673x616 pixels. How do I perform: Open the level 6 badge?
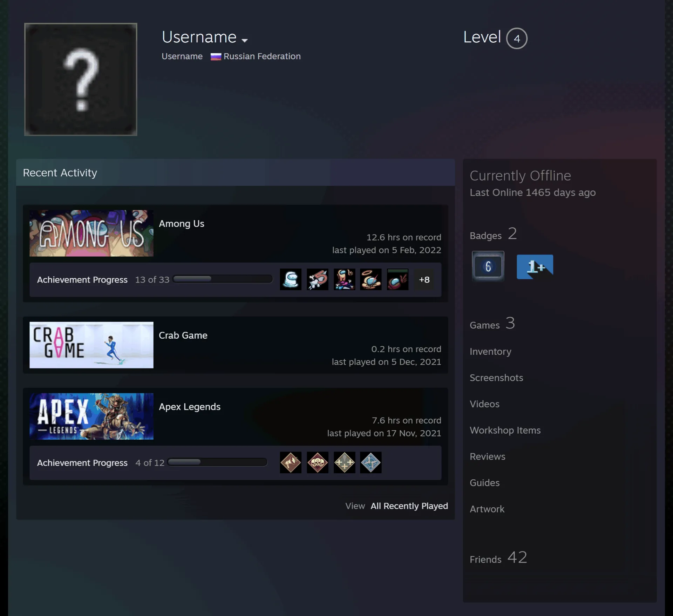tap(488, 266)
